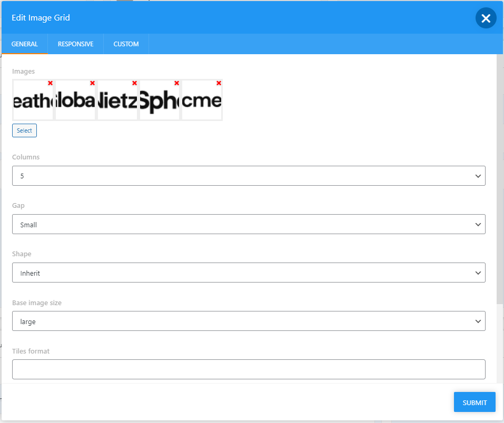The image size is (504, 423).
Task: Open the Gap dropdown set to Small
Action: (249, 224)
